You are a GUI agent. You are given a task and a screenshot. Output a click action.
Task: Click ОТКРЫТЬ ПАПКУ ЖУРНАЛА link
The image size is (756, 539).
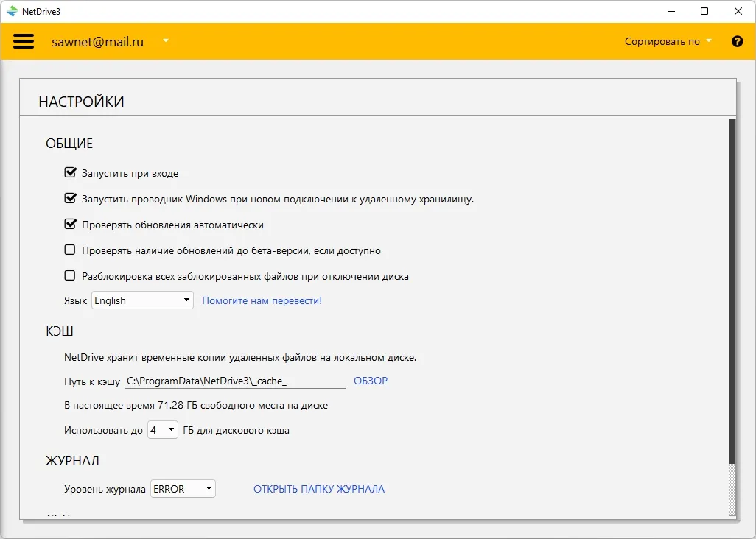pos(319,489)
